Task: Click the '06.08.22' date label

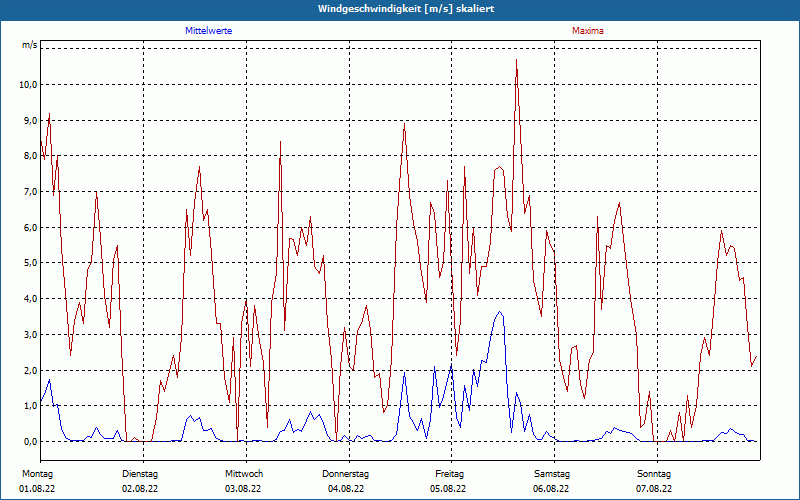Action: tap(551, 489)
